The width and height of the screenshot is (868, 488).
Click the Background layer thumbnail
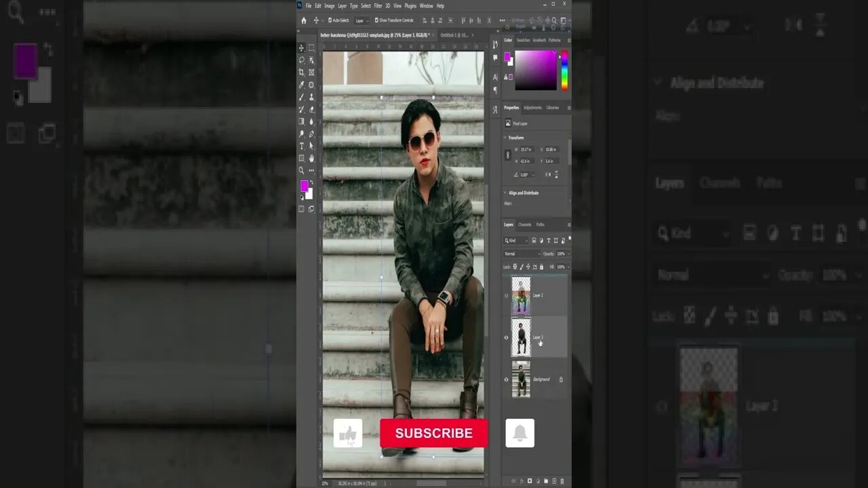coord(521,379)
